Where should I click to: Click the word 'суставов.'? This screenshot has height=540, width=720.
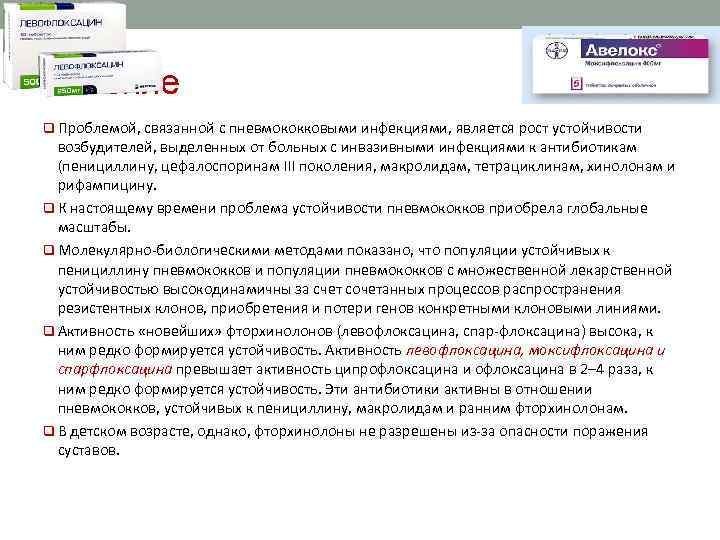[89, 450]
